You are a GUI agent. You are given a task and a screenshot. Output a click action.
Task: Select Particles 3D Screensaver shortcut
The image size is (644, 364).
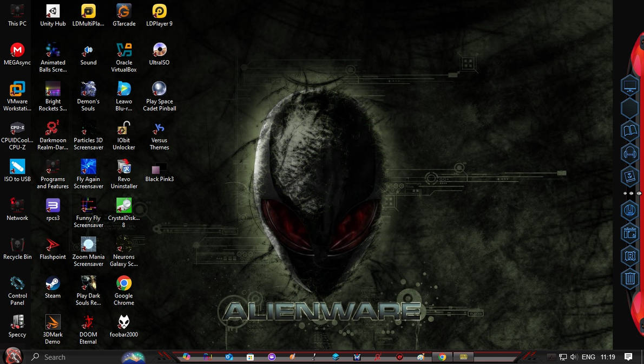(88, 135)
